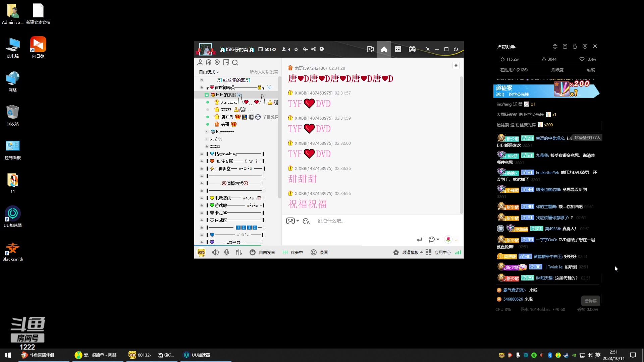Click the location pin icon above channel tree
The width and height of the screenshot is (644, 362).
coord(217,62)
